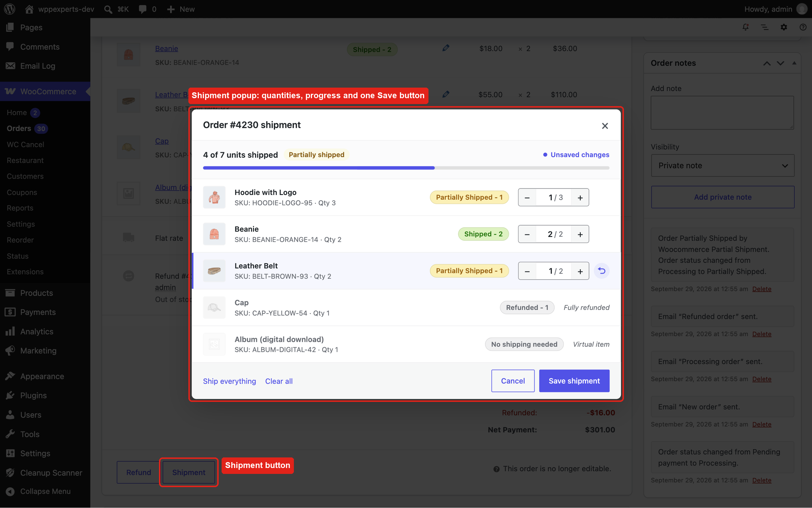This screenshot has width=812, height=508.
Task: Click the Add note text area
Action: [722, 113]
